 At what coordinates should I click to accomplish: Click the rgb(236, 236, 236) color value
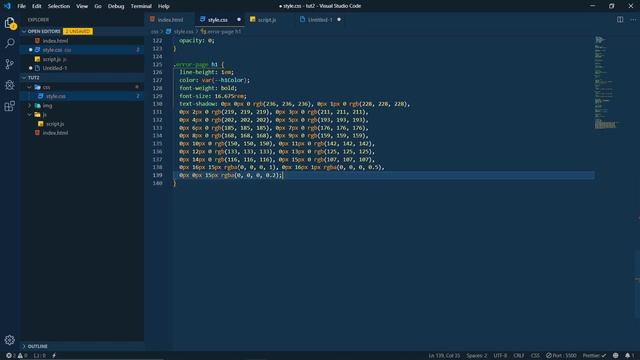click(283, 104)
